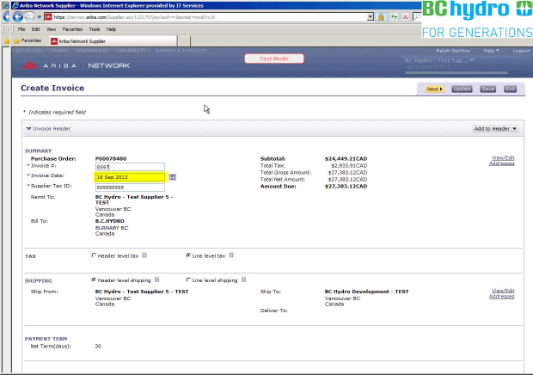Click View/Edit Addresses link in Shipping section
The height and width of the screenshot is (375, 533).
(x=502, y=293)
